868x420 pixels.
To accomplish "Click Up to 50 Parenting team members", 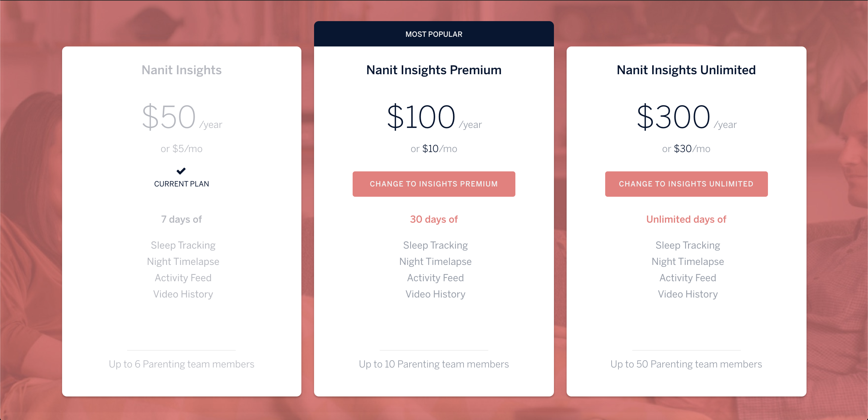I will pyautogui.click(x=686, y=364).
